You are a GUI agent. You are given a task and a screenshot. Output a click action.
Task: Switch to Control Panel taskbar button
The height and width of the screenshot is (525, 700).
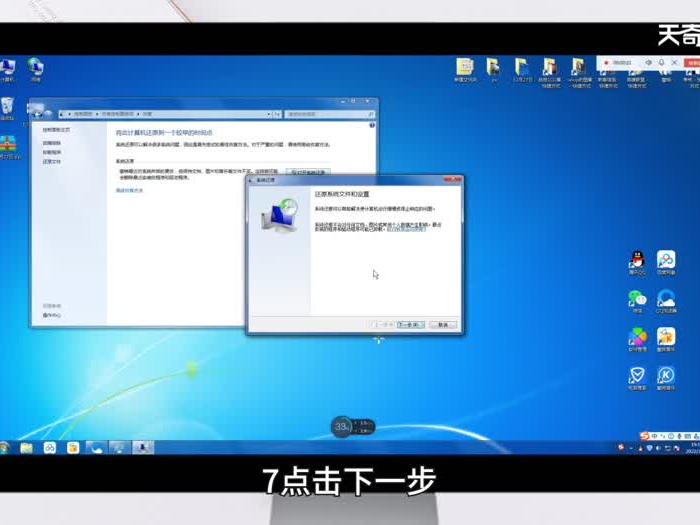tap(120, 448)
